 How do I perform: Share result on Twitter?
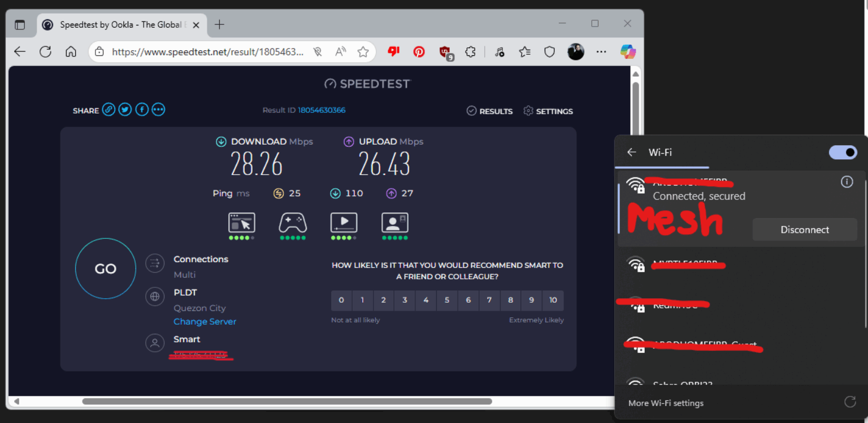click(125, 110)
